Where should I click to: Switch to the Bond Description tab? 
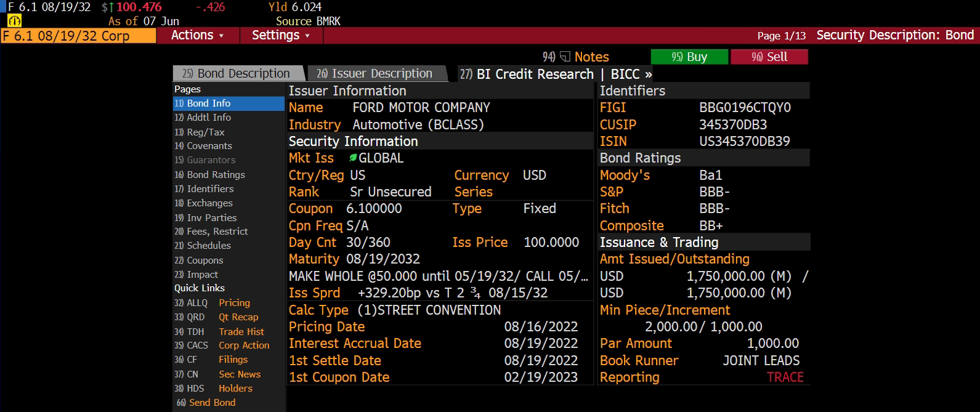click(238, 74)
